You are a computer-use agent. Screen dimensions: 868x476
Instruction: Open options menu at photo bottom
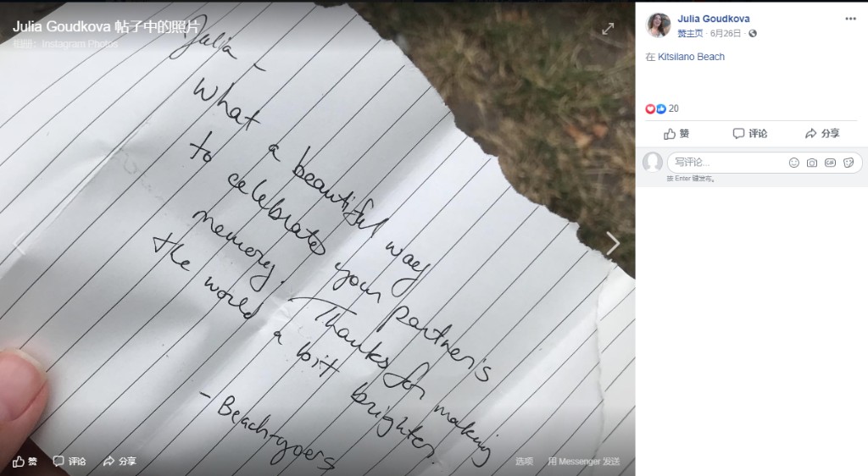[x=524, y=461]
